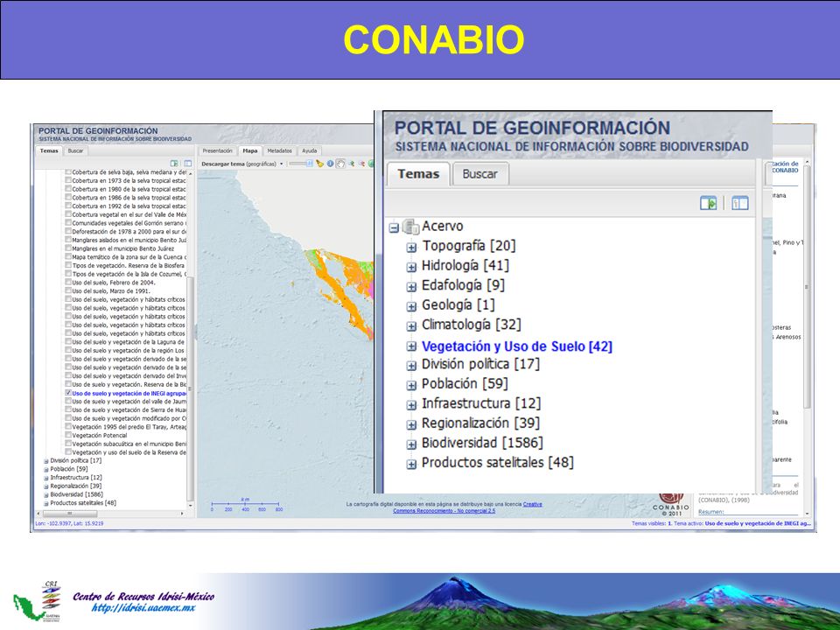This screenshot has width=840, height=630.
Task: Tick 'Uso del suelo, Marzo de 1991' checkbox
Action: click(x=68, y=290)
